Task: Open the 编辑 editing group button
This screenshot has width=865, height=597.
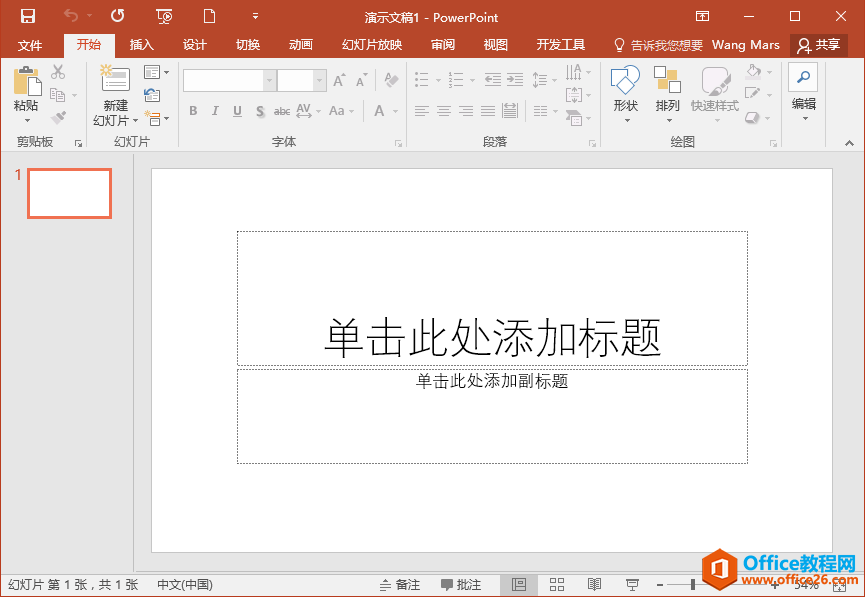Action: coord(803,92)
